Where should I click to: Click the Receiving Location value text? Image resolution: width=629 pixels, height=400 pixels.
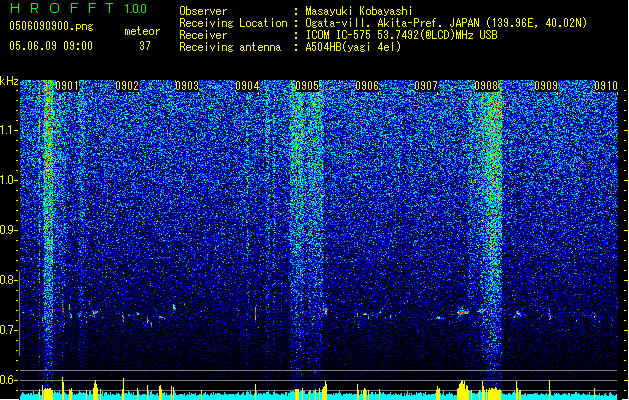[446, 23]
